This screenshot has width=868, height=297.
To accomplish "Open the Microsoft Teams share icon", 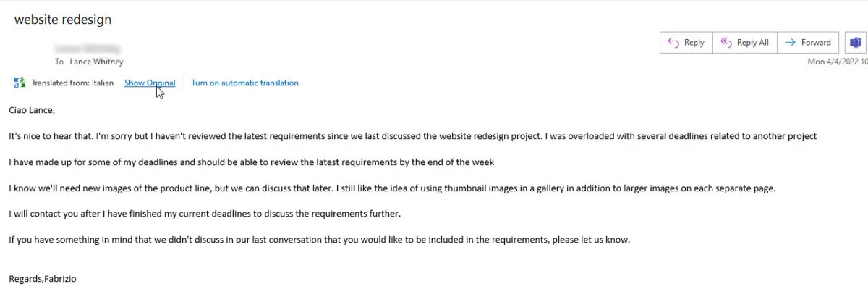I will [x=856, y=43].
